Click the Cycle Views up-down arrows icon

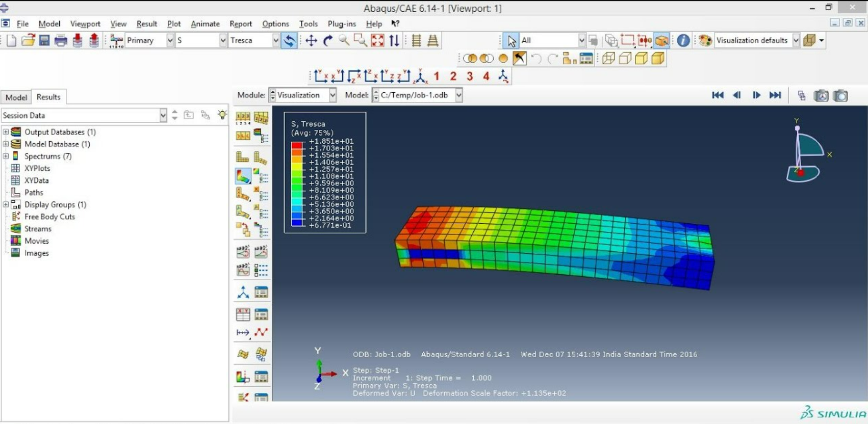(x=394, y=40)
